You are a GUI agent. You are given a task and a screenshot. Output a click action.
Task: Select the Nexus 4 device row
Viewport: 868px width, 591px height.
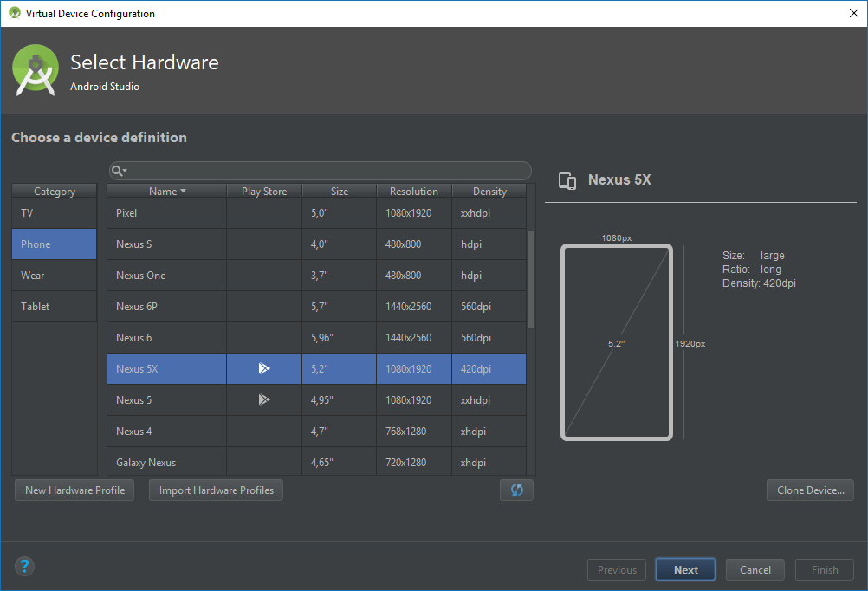pos(317,431)
